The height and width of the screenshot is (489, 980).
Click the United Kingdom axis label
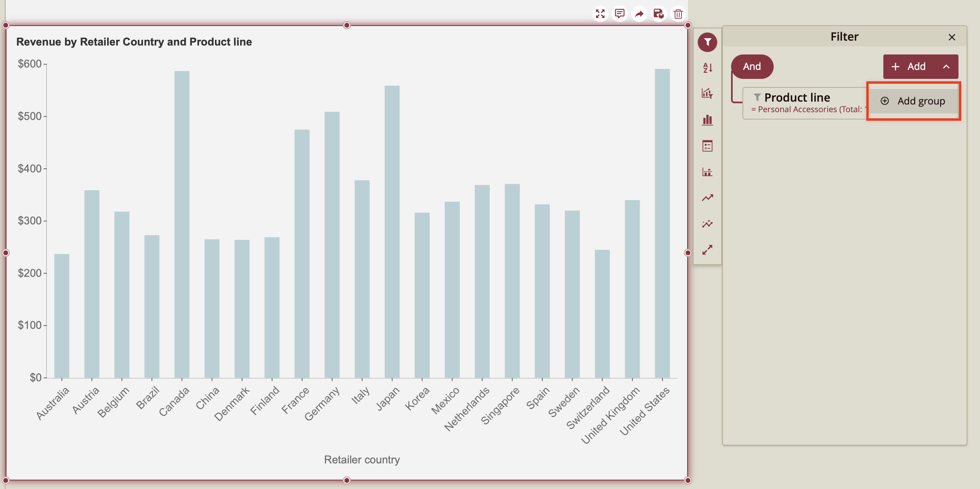click(610, 415)
